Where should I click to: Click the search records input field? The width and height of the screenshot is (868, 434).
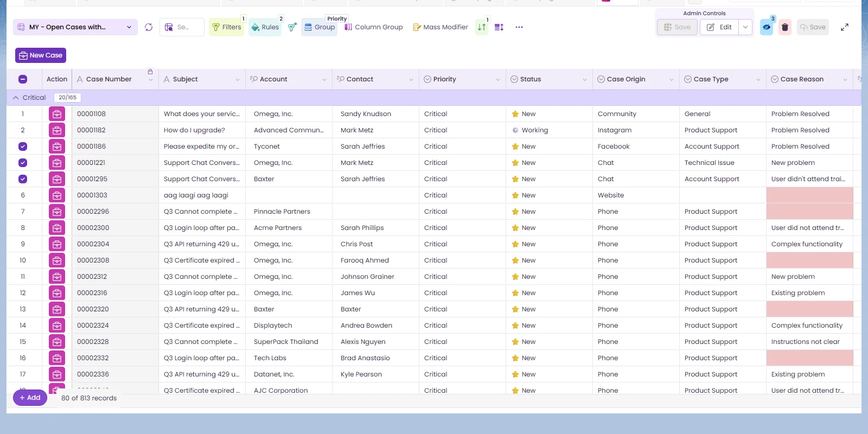click(x=182, y=27)
